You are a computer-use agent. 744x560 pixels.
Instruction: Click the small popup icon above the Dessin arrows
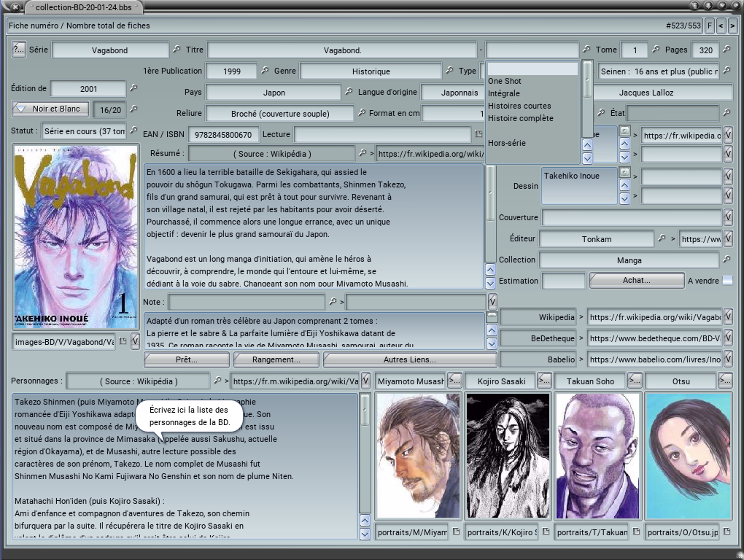pyautogui.click(x=625, y=172)
